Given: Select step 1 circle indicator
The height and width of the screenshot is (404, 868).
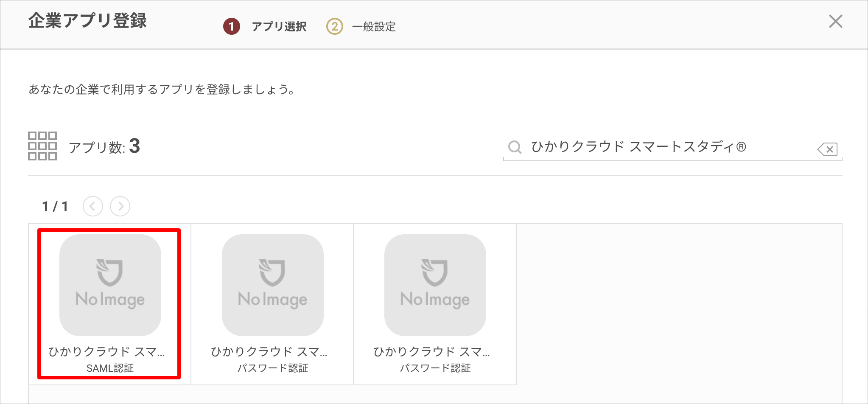Looking at the screenshot, I should point(232,26).
